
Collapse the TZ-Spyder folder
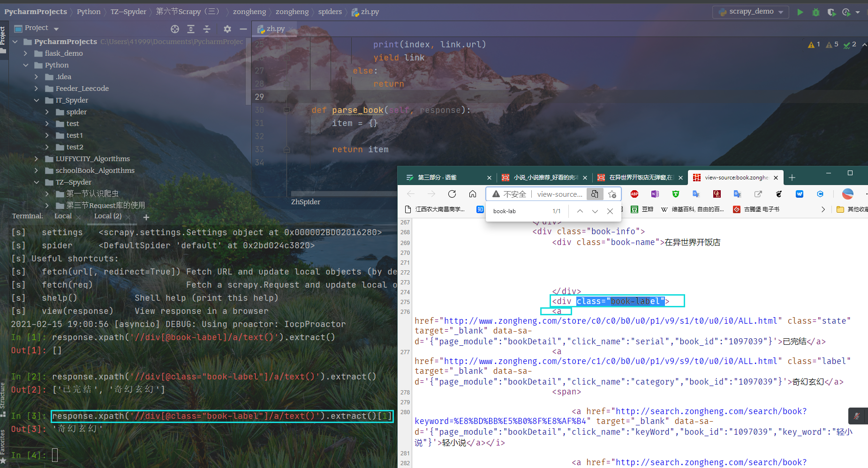[37, 182]
